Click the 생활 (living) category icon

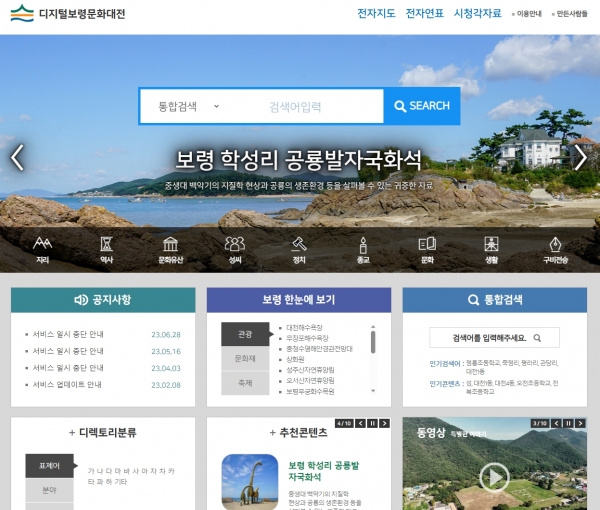coord(491,248)
